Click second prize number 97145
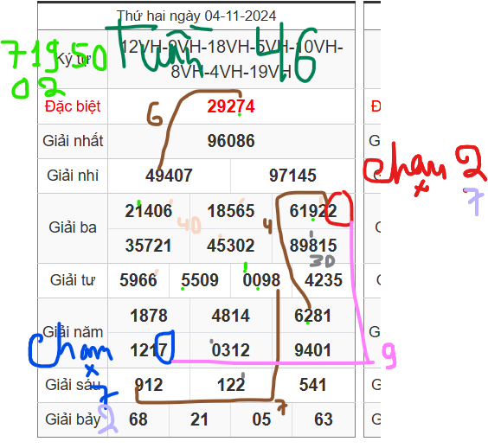Viewport: 488px width, 448px height. [292, 176]
